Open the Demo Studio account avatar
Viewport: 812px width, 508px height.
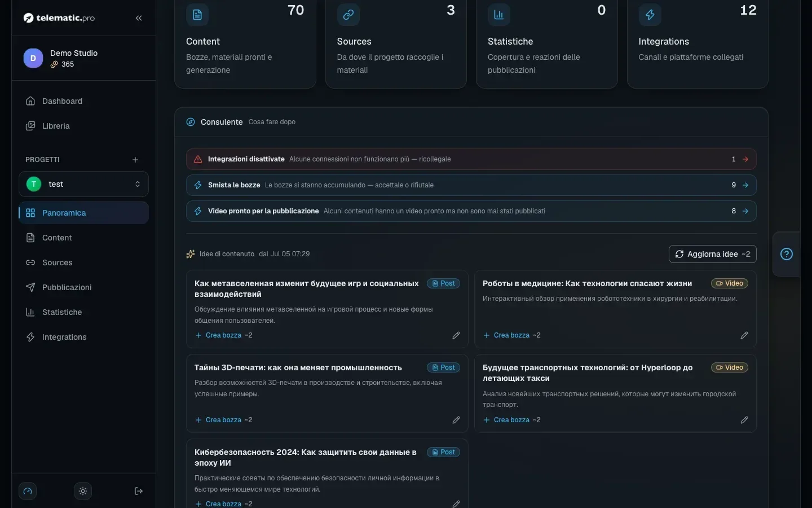tap(33, 58)
